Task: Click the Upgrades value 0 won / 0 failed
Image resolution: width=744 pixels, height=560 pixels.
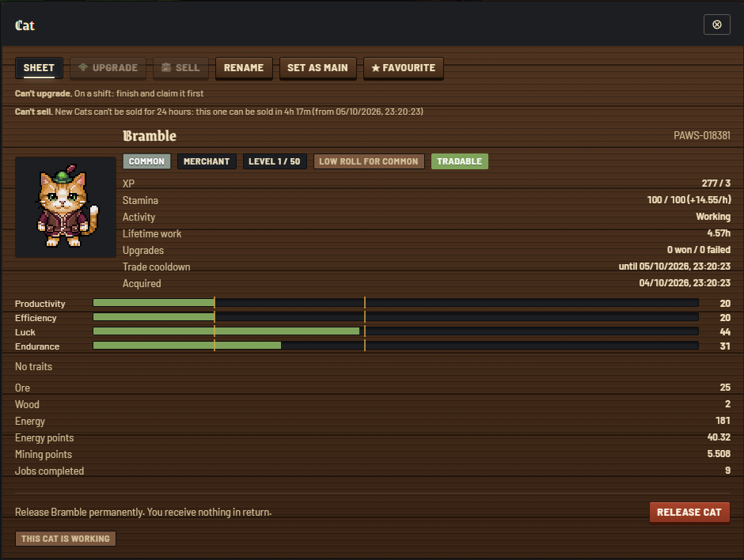Action: [x=699, y=250]
